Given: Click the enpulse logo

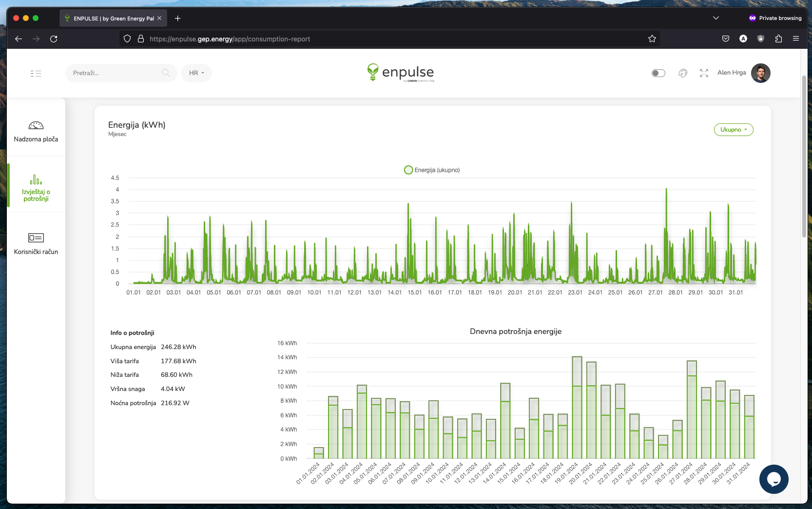Looking at the screenshot, I should [401, 73].
